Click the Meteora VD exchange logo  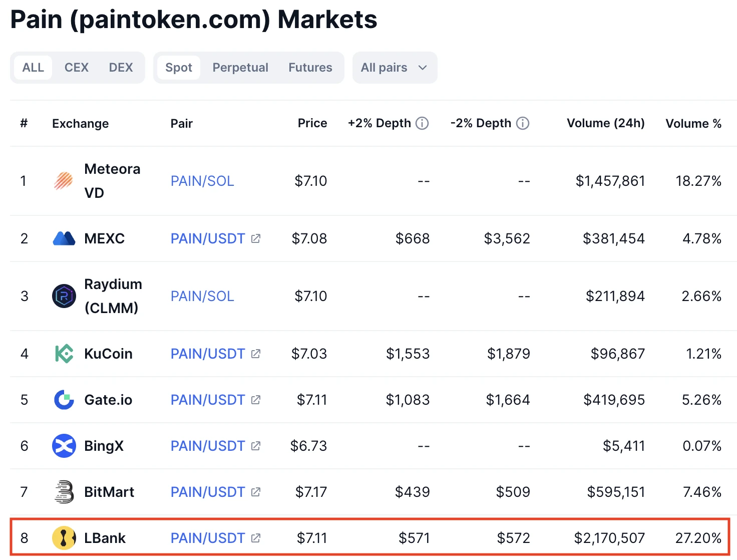tap(64, 181)
